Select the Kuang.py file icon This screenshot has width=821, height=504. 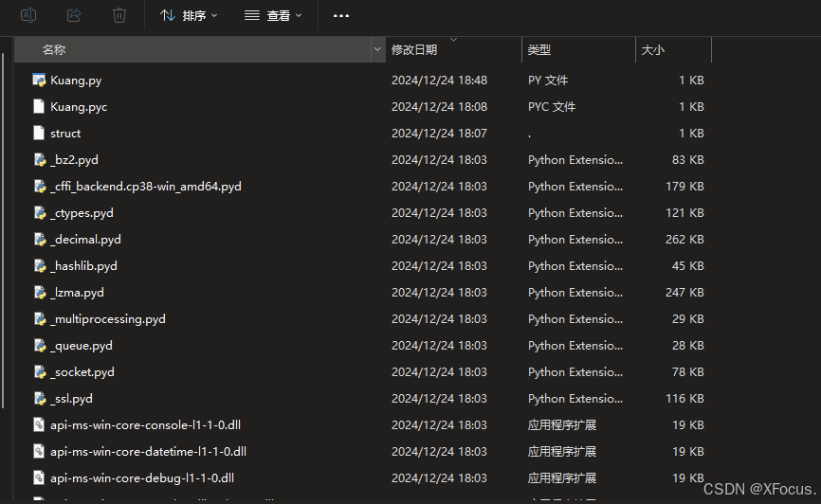[39, 81]
